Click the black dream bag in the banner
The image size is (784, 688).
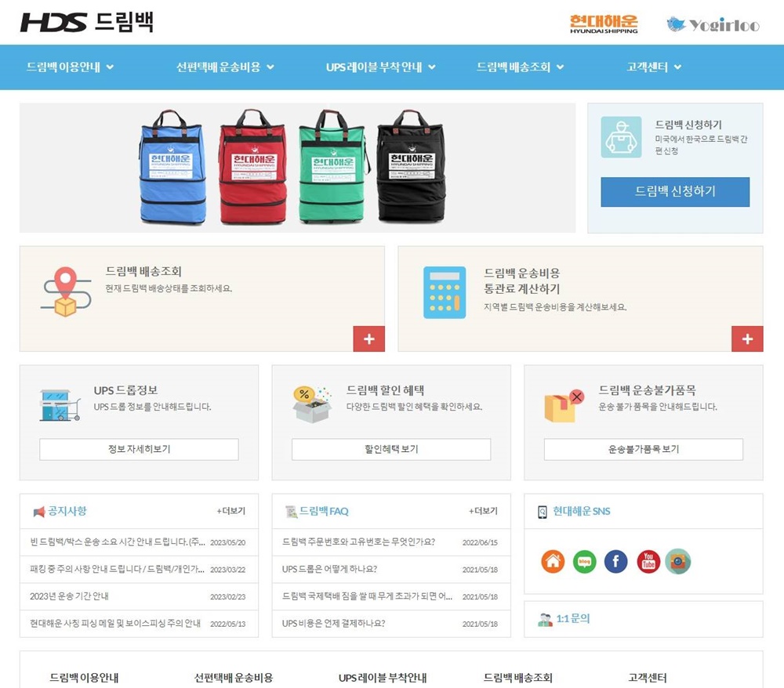click(x=411, y=166)
